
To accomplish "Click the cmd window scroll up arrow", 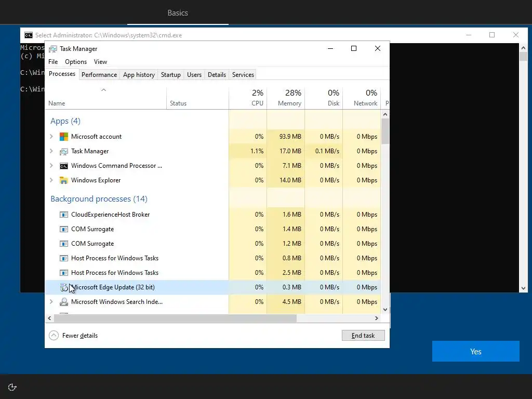I will point(523,48).
